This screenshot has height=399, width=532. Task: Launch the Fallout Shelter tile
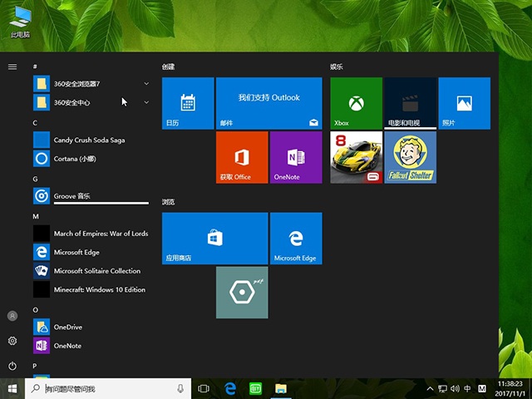[410, 157]
